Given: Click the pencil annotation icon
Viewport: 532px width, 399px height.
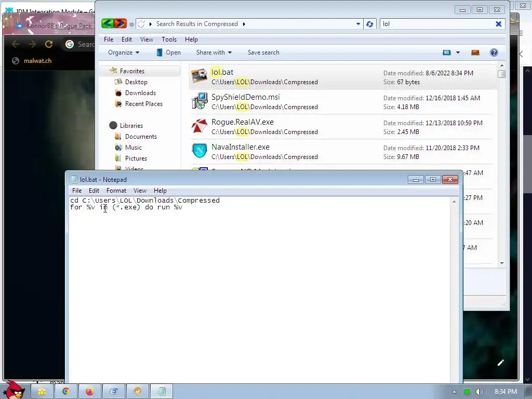Looking at the screenshot, I should pyautogui.click(x=500, y=363).
